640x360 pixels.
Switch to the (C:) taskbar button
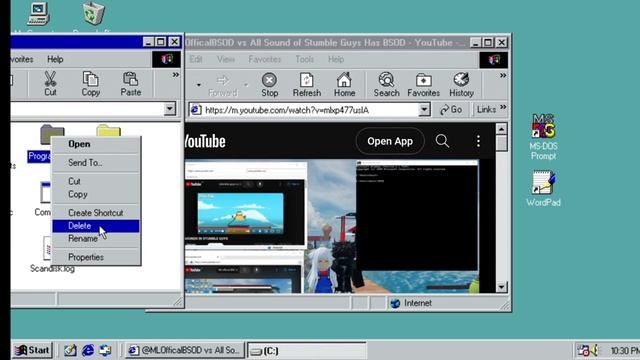click(x=307, y=351)
